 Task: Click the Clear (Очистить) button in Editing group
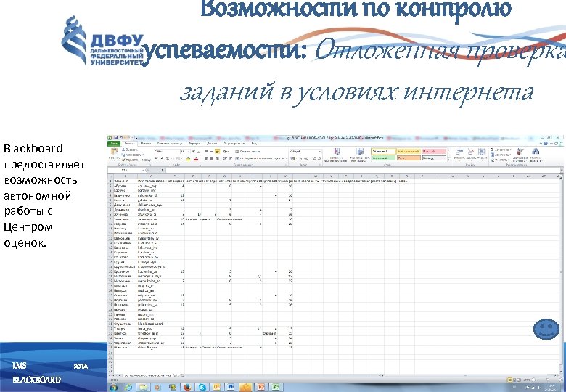click(500, 160)
